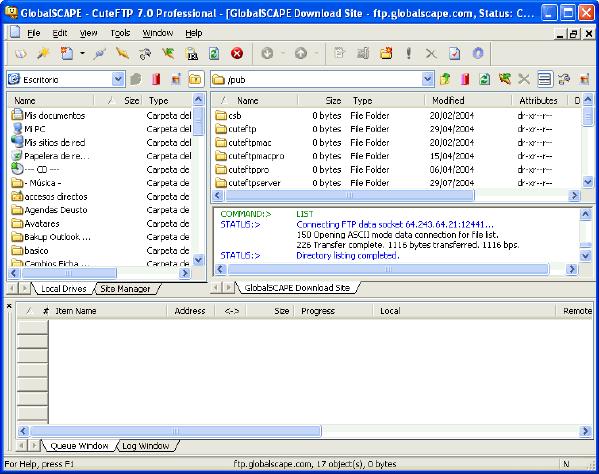599x474 pixels.
Task: Select Papelera de re... in local pane
Action: (x=50, y=156)
